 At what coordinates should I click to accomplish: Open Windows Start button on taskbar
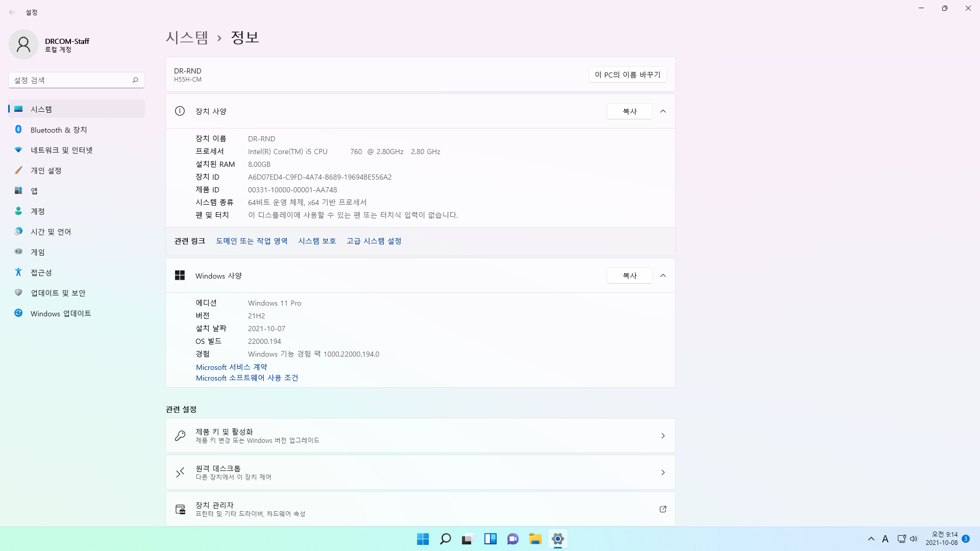point(423,539)
